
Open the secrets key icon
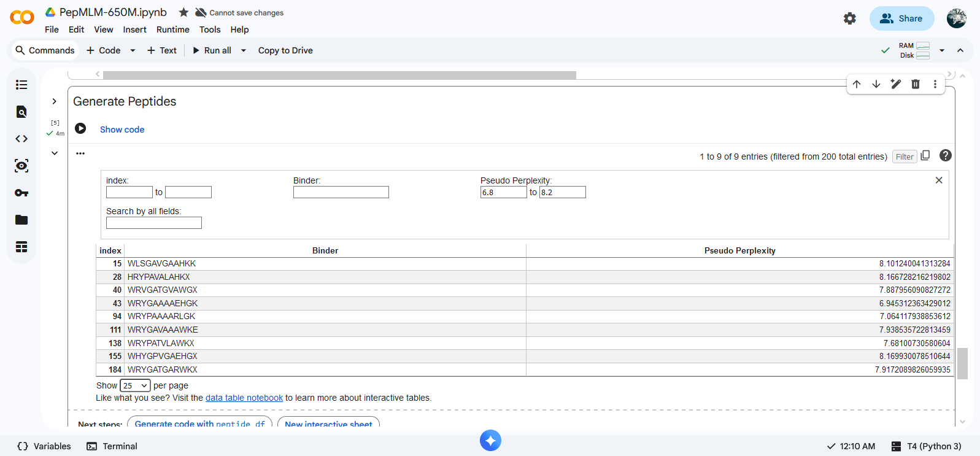point(21,193)
